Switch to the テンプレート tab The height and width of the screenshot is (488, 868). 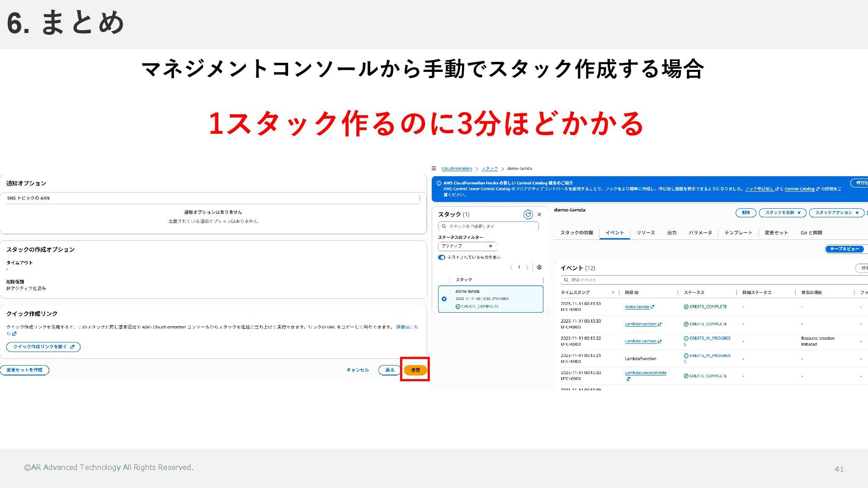pos(738,233)
